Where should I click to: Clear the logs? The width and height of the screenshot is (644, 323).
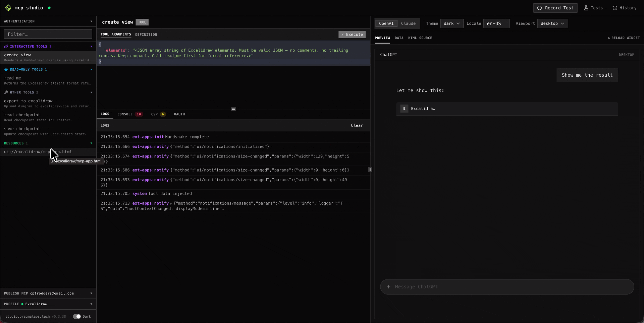pyautogui.click(x=357, y=125)
